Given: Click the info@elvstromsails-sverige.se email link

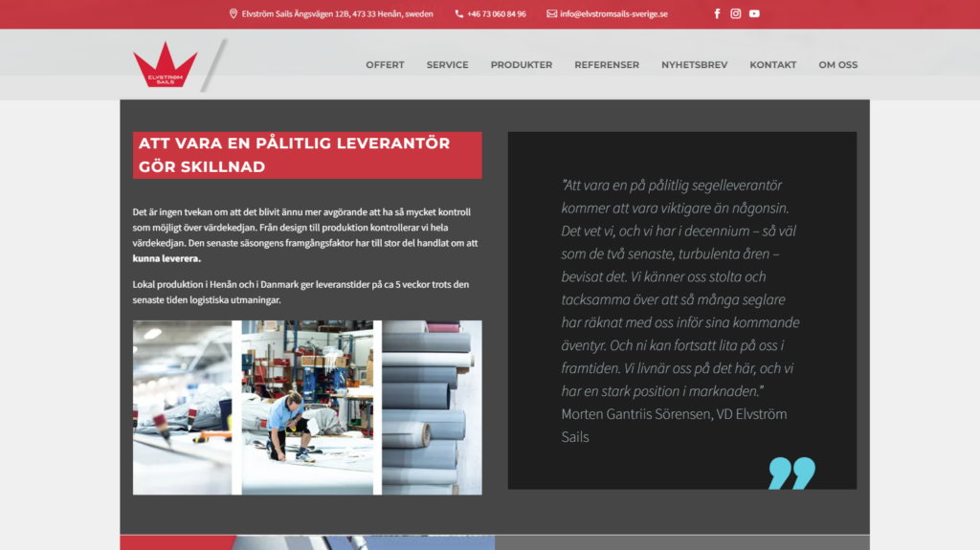Looking at the screenshot, I should (613, 13).
